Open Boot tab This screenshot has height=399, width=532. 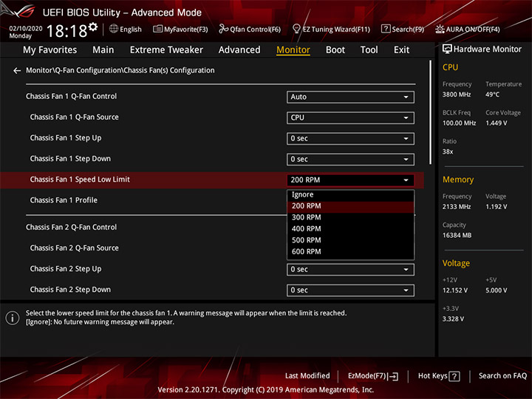click(x=335, y=50)
